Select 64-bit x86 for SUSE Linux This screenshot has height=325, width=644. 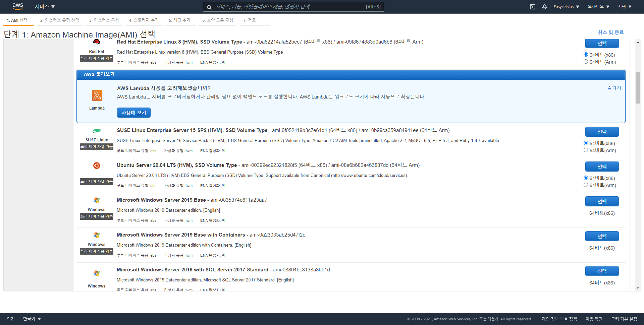coord(586,143)
